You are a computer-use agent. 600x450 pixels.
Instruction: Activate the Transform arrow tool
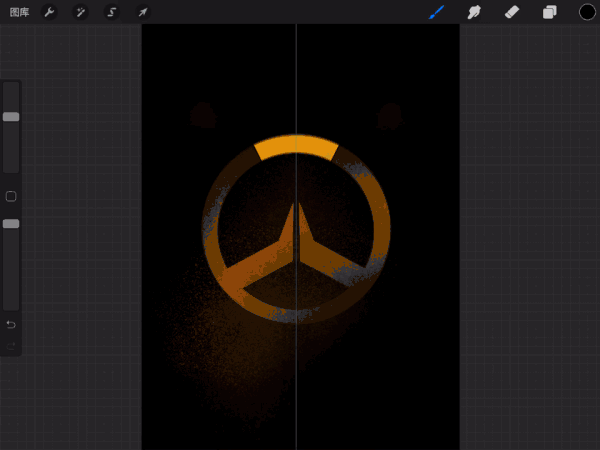[x=143, y=12]
